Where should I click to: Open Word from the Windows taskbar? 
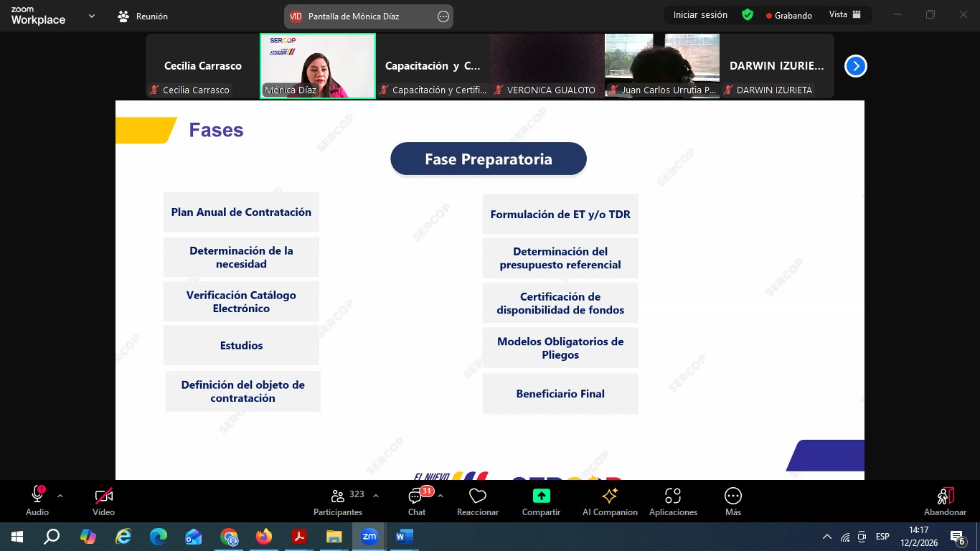(x=404, y=536)
